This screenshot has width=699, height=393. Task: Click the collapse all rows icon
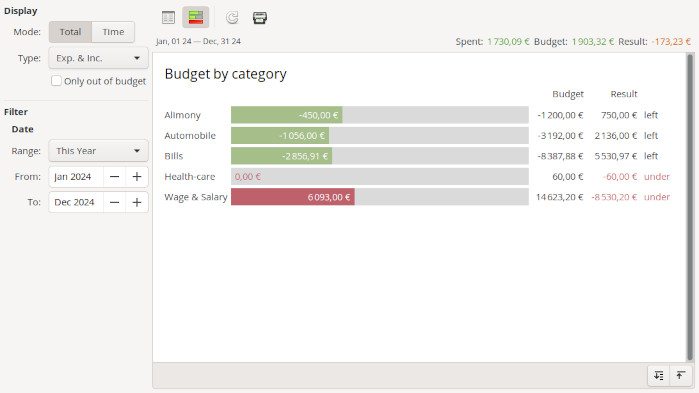point(680,376)
